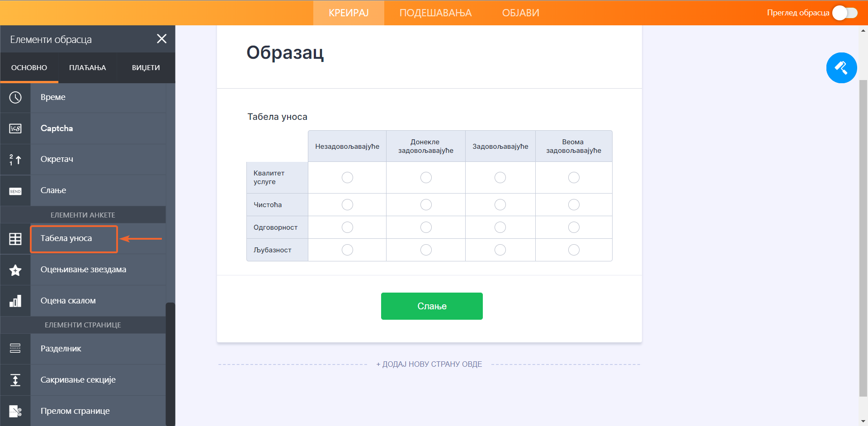Close the Елементи обрасца panel
Image resolution: width=868 pixels, height=426 pixels.
162,39
